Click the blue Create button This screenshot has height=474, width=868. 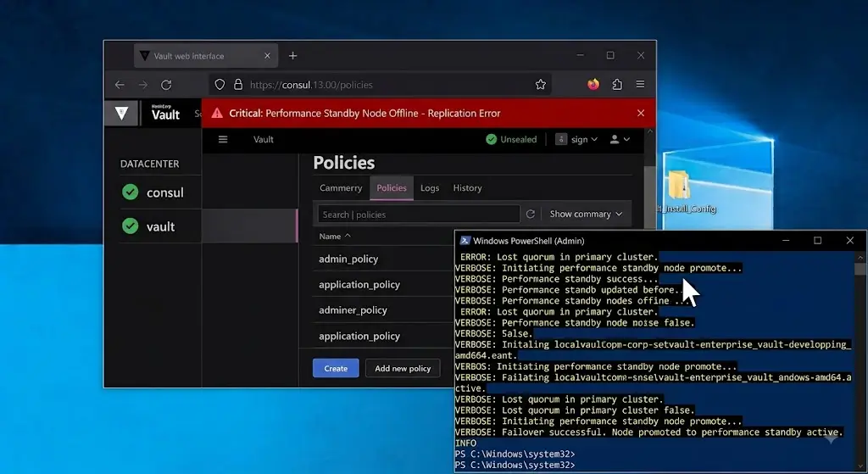click(336, 368)
